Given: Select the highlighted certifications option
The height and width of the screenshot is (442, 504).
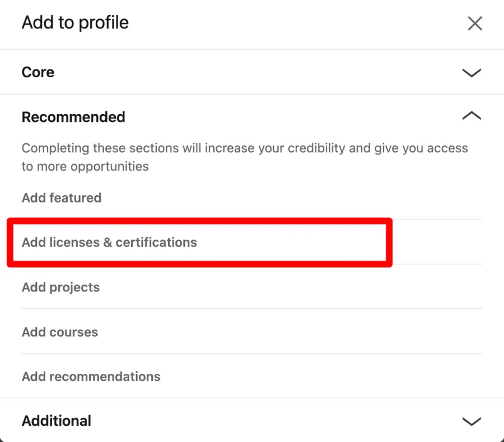Looking at the screenshot, I should point(109,242).
